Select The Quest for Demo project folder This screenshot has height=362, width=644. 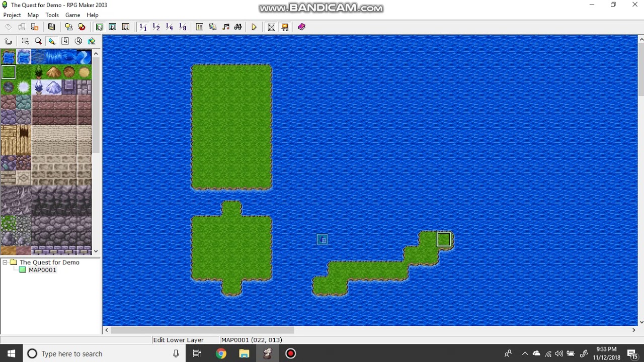point(49,262)
